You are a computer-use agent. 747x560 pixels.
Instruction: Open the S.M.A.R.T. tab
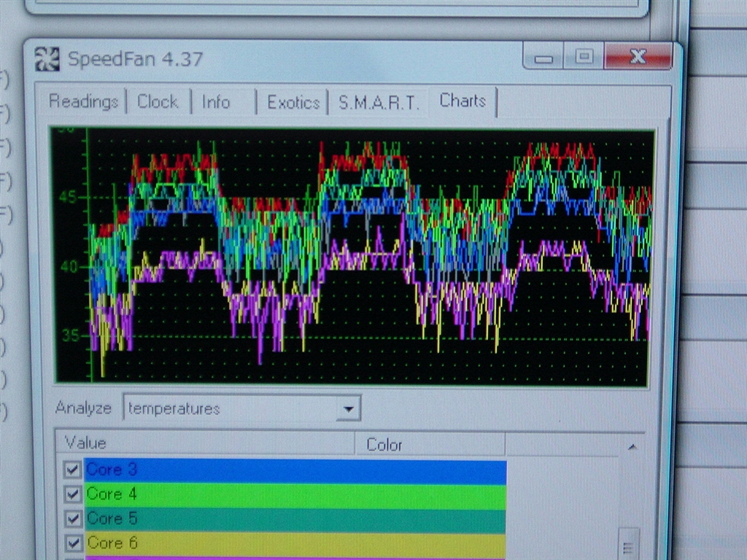point(379,103)
